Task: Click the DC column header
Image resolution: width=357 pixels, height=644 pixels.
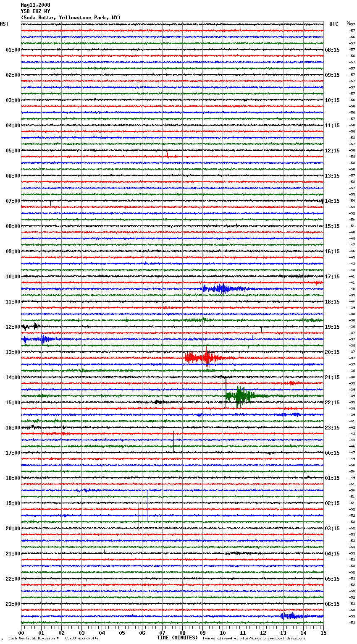Action: (x=348, y=23)
